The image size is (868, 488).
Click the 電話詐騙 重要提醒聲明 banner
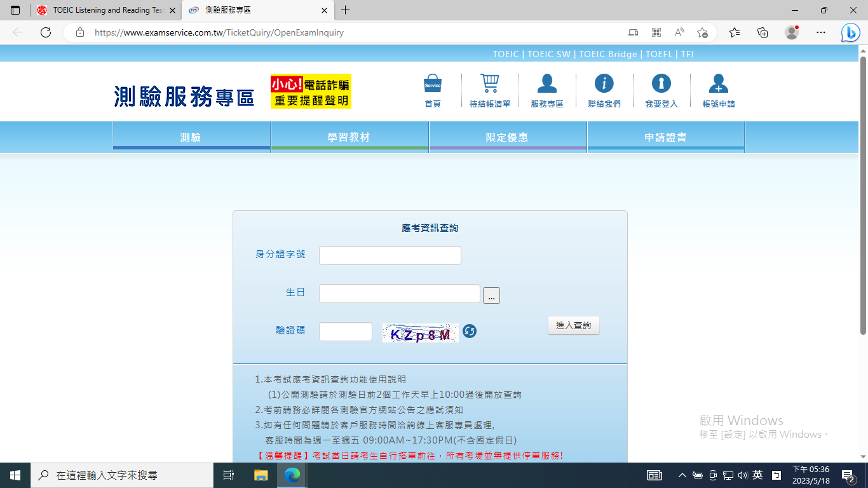[x=311, y=91]
